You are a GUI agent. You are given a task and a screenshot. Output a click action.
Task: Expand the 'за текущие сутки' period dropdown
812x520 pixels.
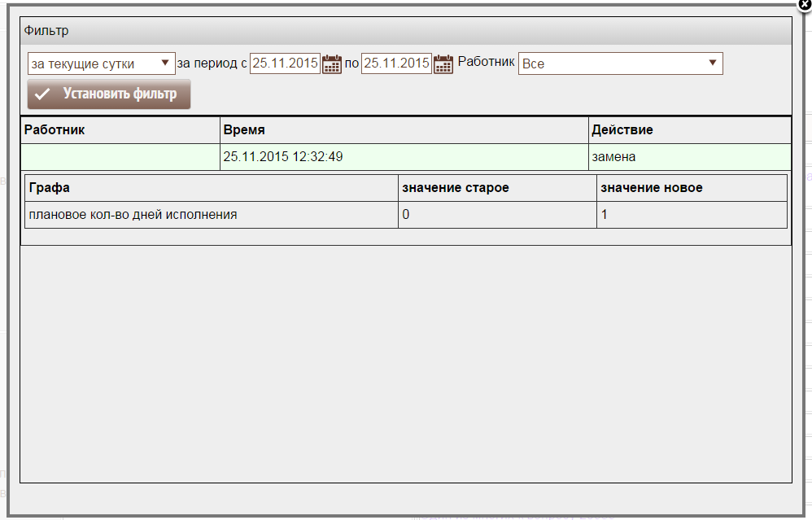102,63
